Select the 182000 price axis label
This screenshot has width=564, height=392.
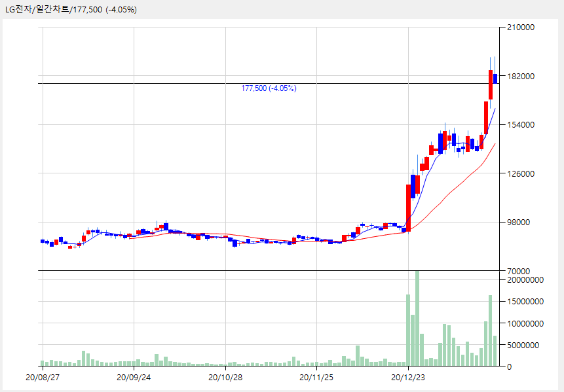pyautogui.click(x=521, y=76)
